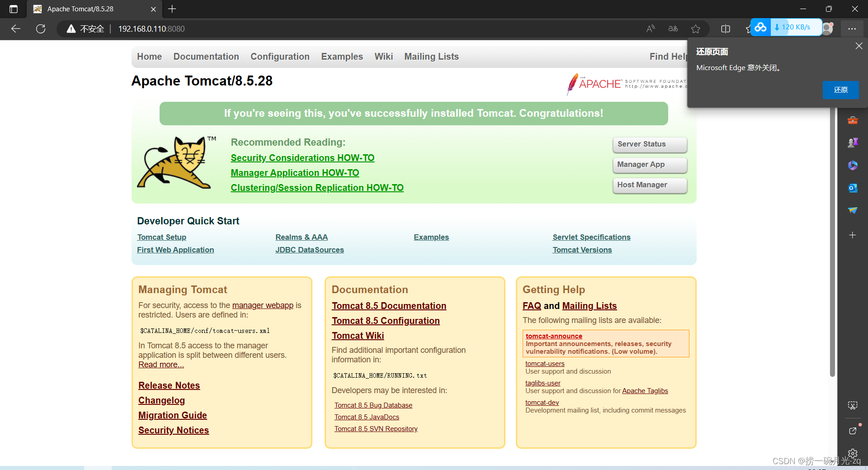Click Read more... link
Viewport: 868px width, 470px height.
pos(161,365)
